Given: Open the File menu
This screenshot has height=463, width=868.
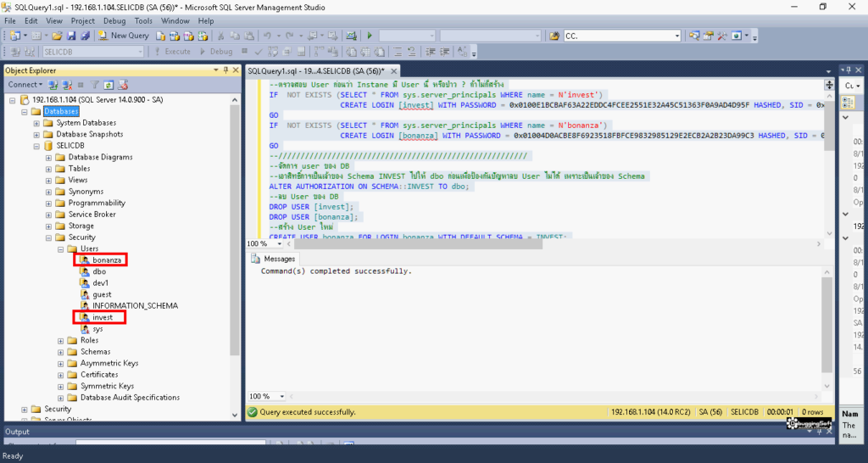Looking at the screenshot, I should pos(10,21).
